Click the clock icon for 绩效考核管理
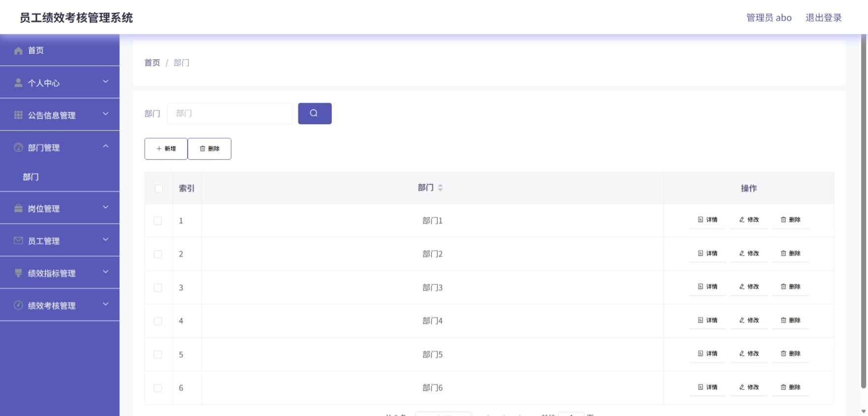The height and width of the screenshot is (416, 868). [18, 305]
